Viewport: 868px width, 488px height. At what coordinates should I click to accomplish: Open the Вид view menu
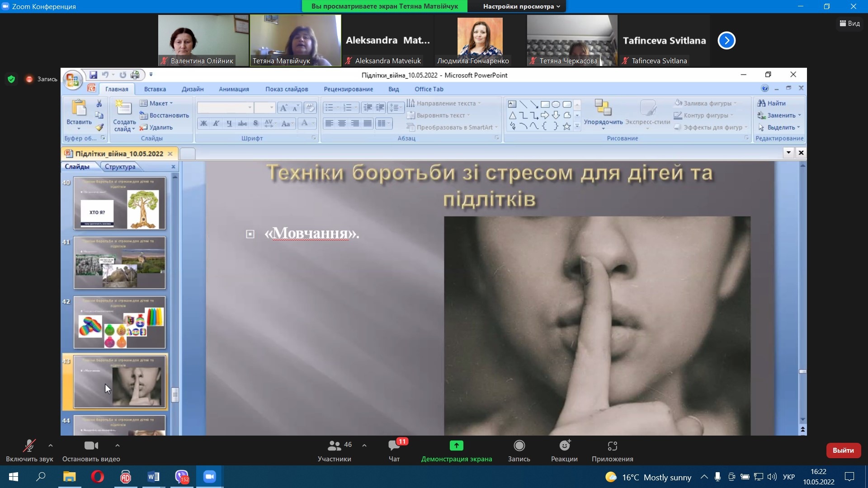click(x=850, y=23)
